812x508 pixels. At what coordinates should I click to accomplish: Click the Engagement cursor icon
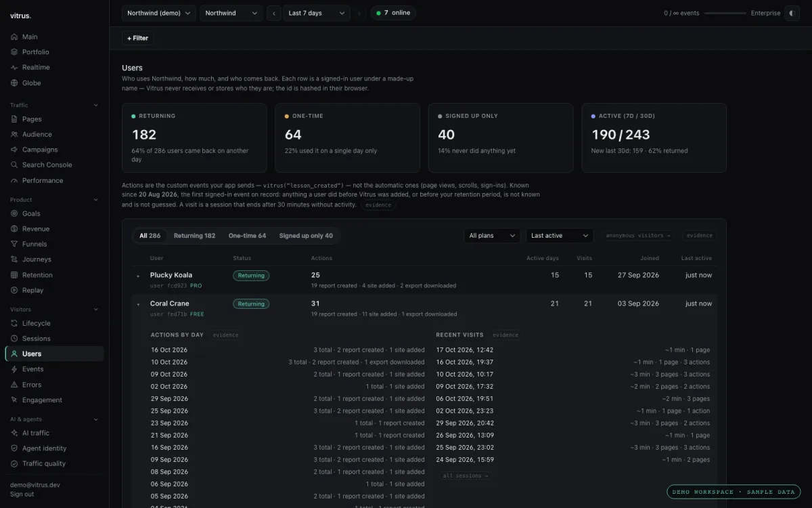click(x=14, y=400)
